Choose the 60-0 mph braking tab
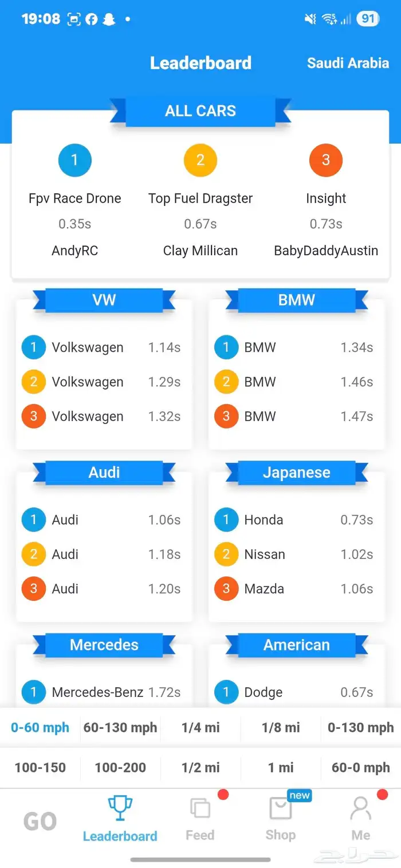Image resolution: width=401 pixels, height=868 pixels. click(x=361, y=768)
